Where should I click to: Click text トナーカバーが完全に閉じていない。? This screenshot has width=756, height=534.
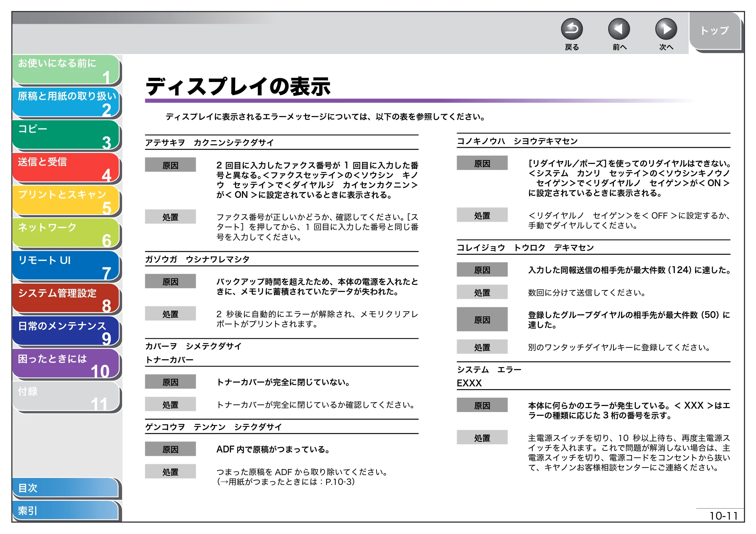pos(284,383)
